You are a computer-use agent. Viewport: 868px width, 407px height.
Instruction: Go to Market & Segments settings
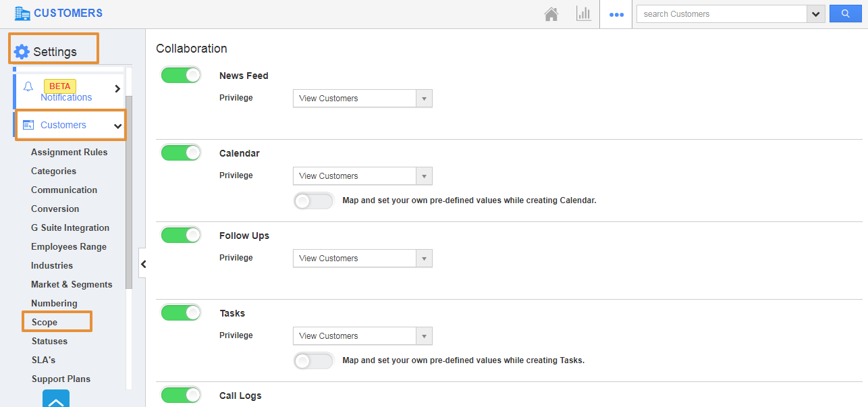[x=72, y=285]
